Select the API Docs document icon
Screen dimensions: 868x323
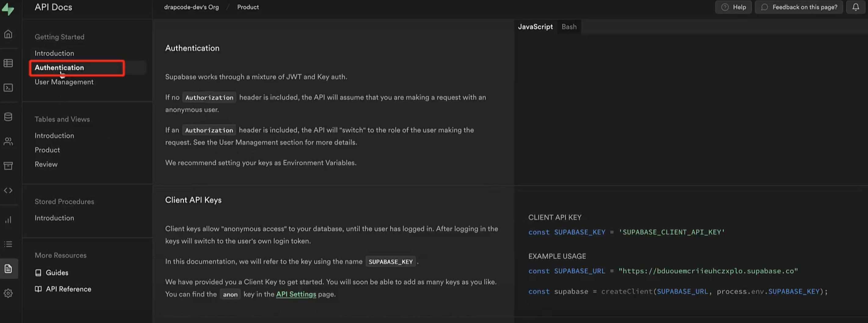point(8,269)
